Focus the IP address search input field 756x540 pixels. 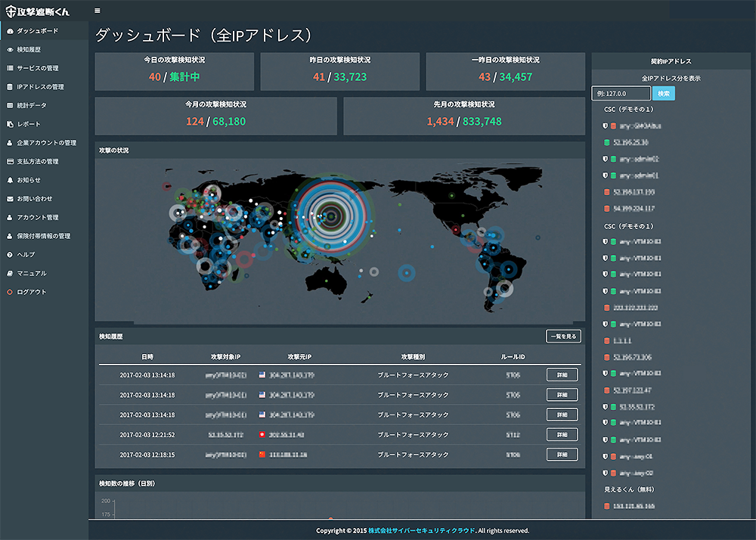point(621,94)
